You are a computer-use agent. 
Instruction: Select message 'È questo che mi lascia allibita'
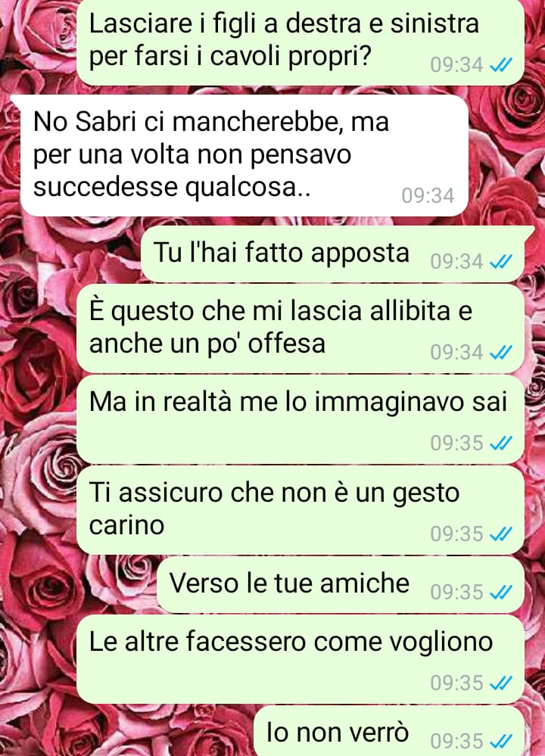pyautogui.click(x=301, y=329)
